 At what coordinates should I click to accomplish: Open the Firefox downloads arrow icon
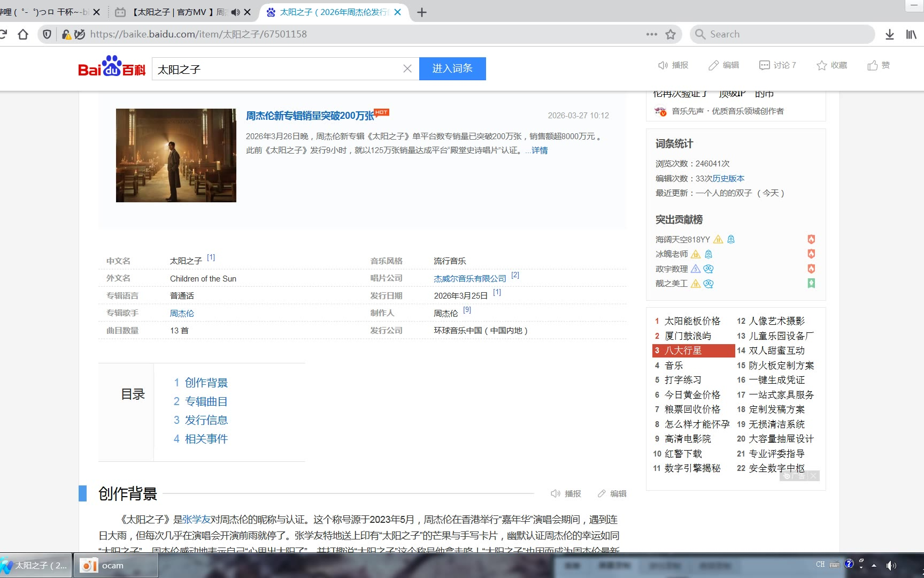[x=889, y=34]
